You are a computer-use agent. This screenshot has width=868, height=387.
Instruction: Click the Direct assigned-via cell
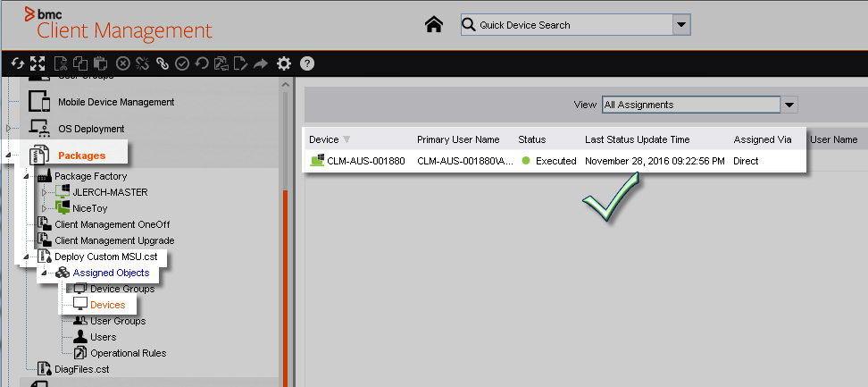pyautogui.click(x=746, y=161)
